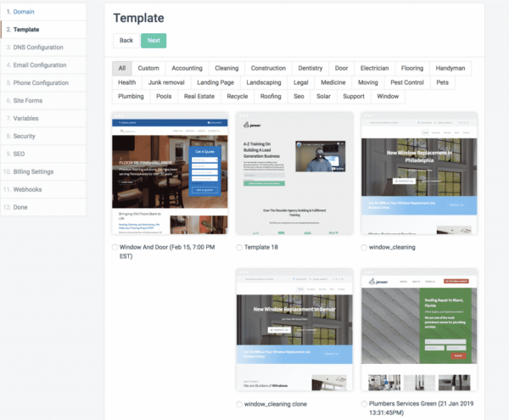Viewport: 509px width, 420px height.
Task: Open the Floor Refinishing Pros template preview
Action: coord(170,173)
